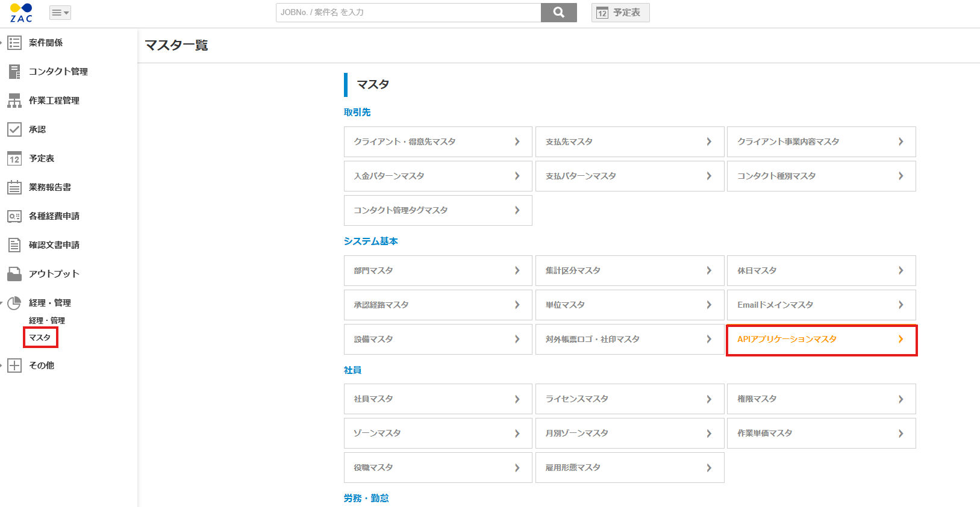980x507 pixels.
Task: Click the ZAC logo
Action: pyautogui.click(x=21, y=13)
